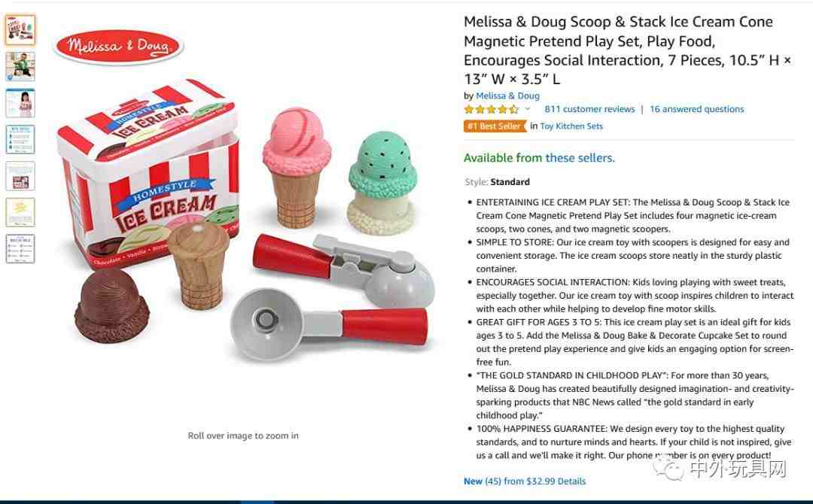Select the fifth thumbnail image
Image resolution: width=813 pixels, height=504 pixels.
coord(20,175)
